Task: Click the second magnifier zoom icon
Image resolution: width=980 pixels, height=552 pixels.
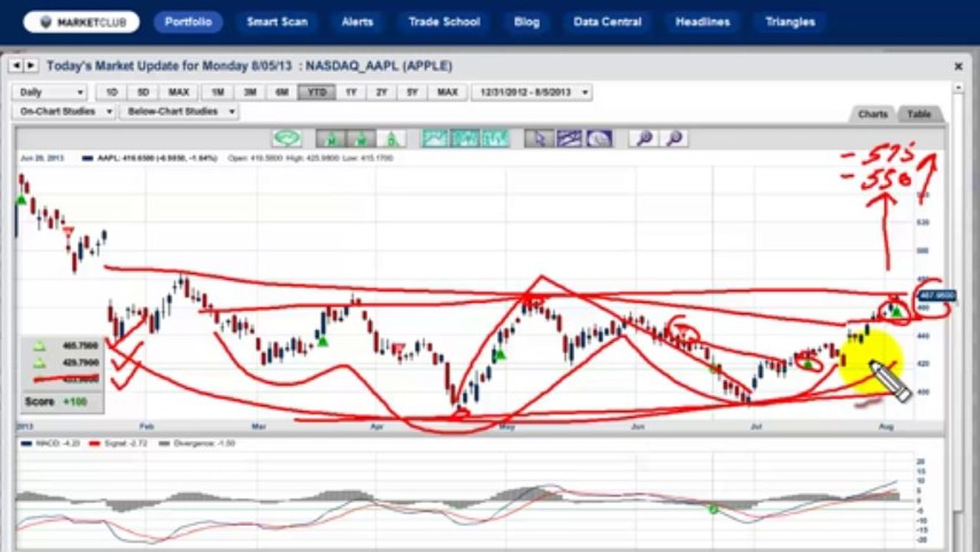Action: tap(674, 139)
